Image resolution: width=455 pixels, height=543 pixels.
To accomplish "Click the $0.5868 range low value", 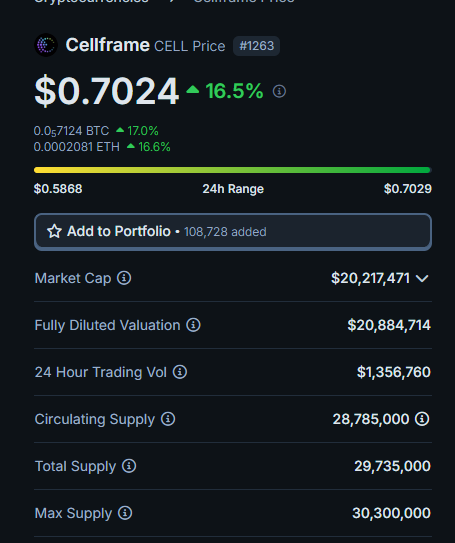I will [58, 189].
